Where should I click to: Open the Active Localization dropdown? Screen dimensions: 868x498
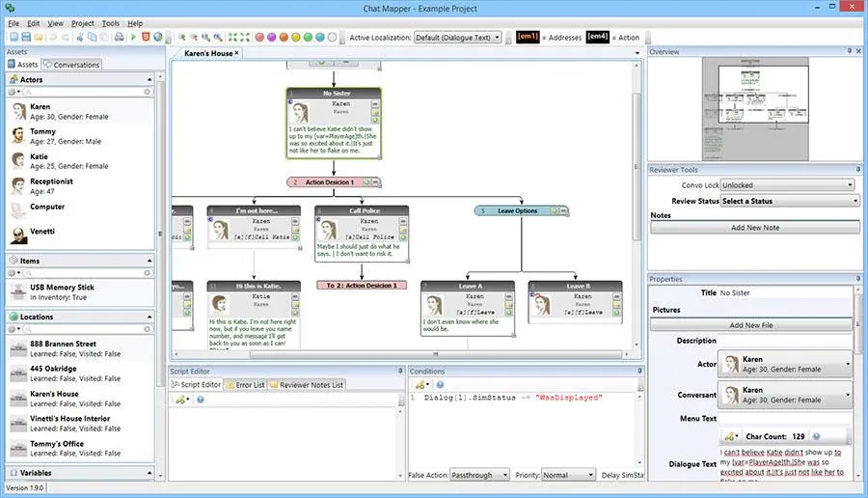tap(458, 37)
